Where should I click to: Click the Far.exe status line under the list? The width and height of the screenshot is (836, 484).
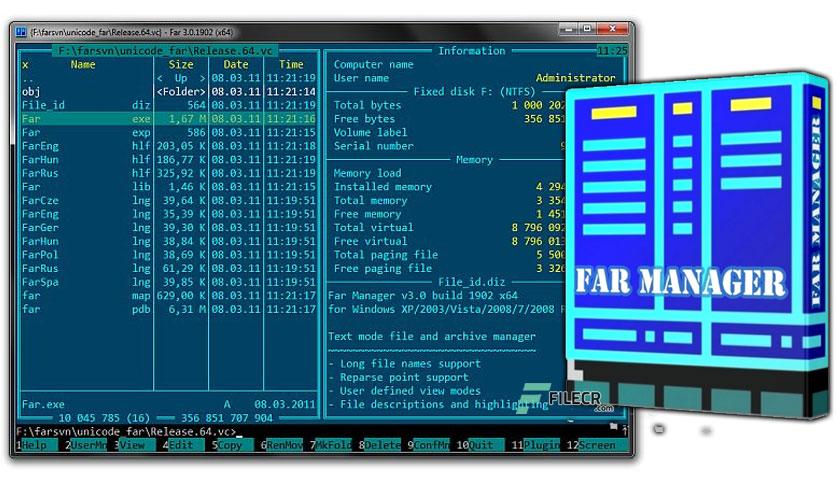tap(168, 405)
